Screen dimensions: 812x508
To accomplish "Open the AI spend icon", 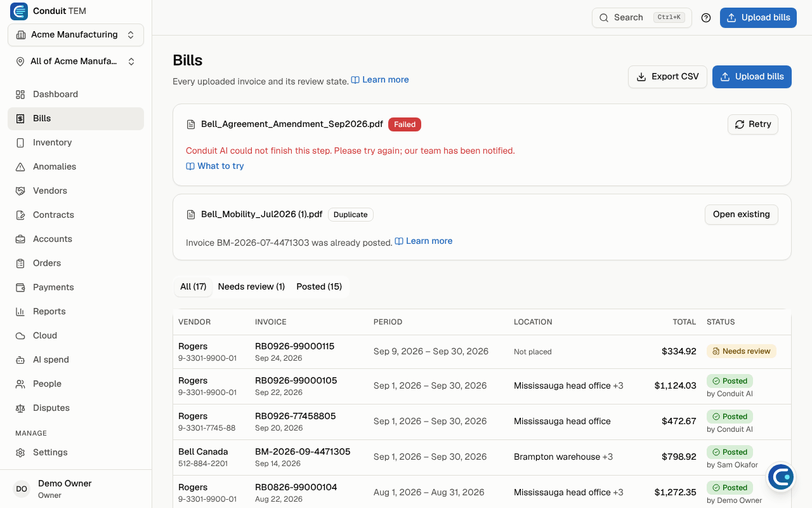I will pos(20,359).
